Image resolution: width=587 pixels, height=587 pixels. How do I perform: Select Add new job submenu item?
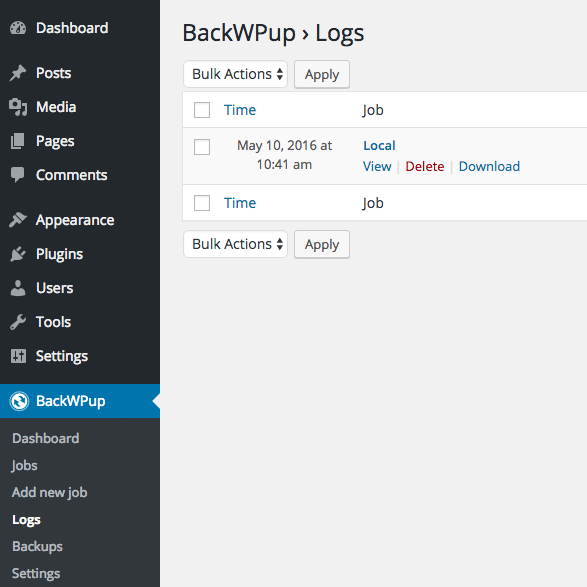(49, 493)
